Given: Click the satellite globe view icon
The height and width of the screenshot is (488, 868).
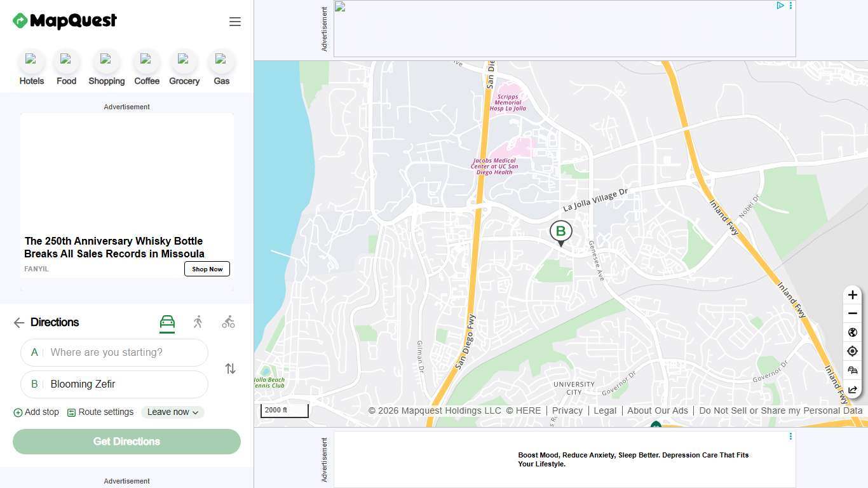Looking at the screenshot, I should tap(853, 332).
